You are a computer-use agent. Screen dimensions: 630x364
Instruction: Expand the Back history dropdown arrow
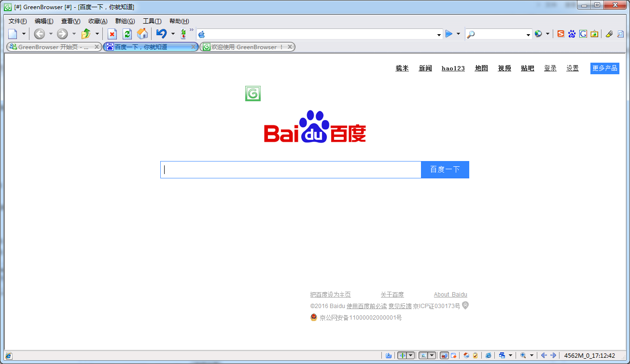click(x=51, y=34)
